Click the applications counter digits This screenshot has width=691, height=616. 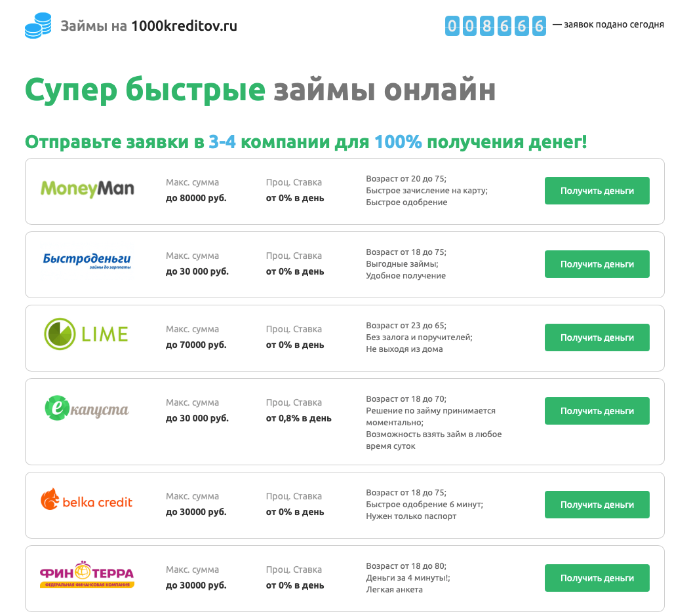coord(496,26)
